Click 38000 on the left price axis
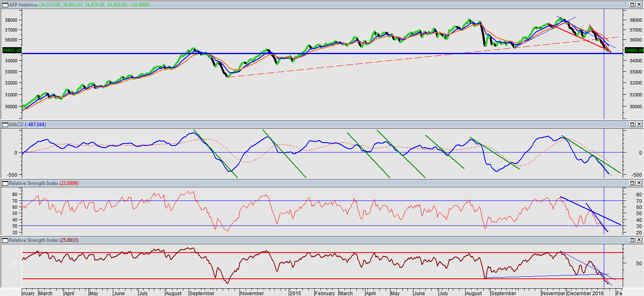The height and width of the screenshot is (296, 644). pos(11,20)
